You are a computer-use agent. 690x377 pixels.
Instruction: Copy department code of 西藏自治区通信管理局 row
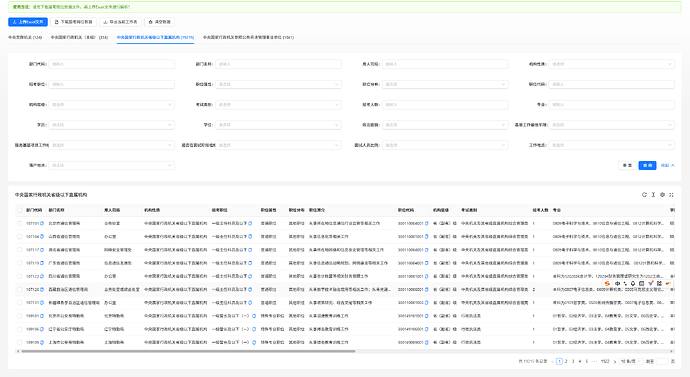[42, 289]
